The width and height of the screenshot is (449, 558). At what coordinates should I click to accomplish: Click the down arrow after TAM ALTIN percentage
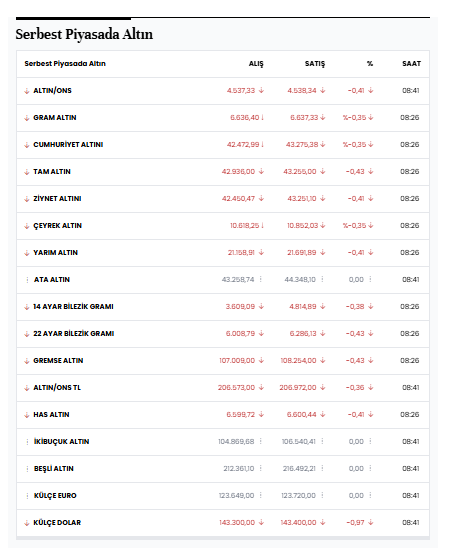click(371, 171)
